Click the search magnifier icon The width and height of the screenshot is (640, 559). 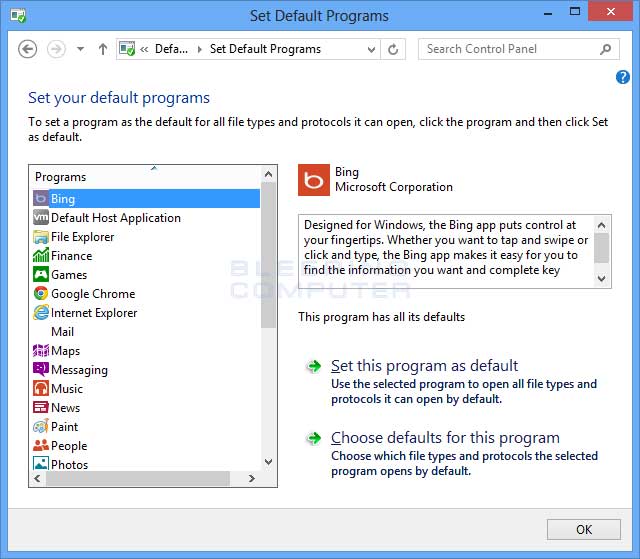pyautogui.click(x=606, y=49)
